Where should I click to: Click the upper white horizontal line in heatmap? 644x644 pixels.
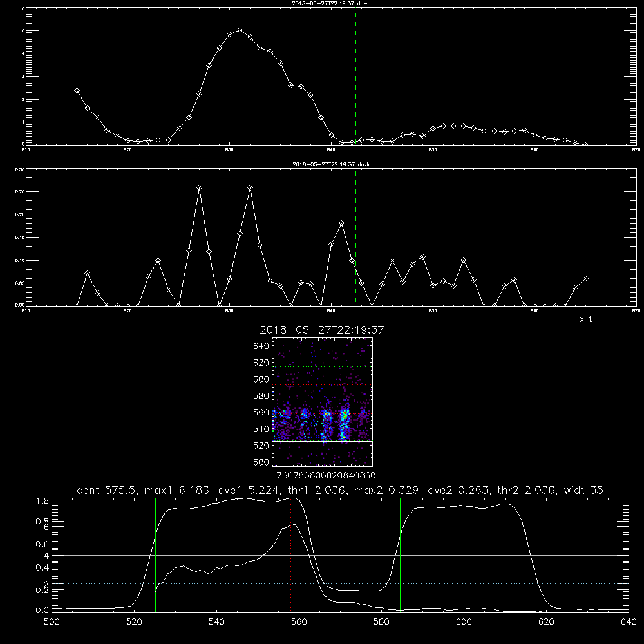pyautogui.click(x=322, y=363)
